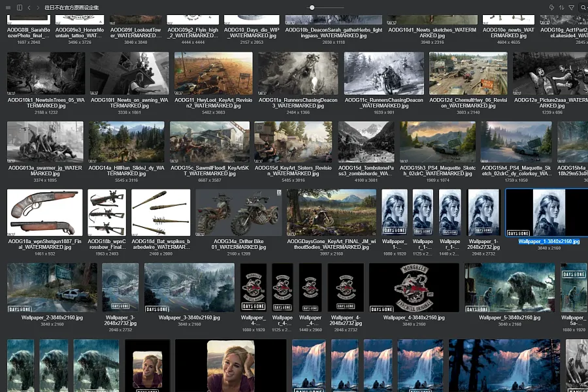Open the sort order options

[x=561, y=7]
